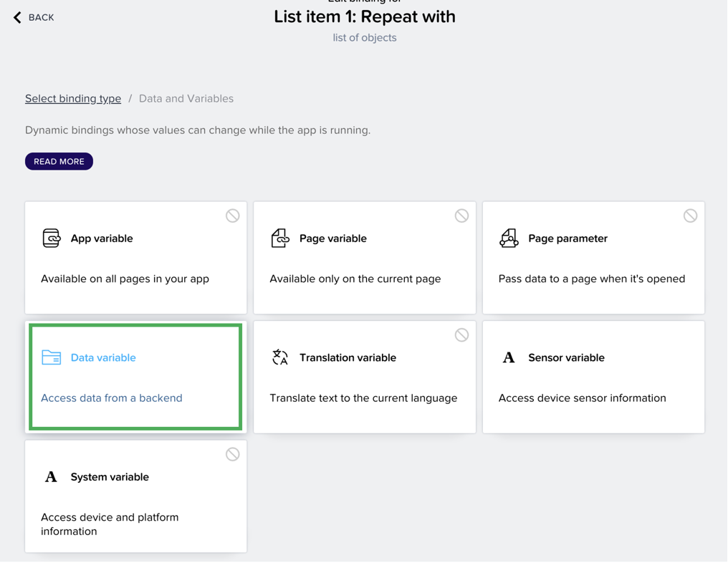Click the App variable database icon
The width and height of the screenshot is (728, 563).
point(51,238)
